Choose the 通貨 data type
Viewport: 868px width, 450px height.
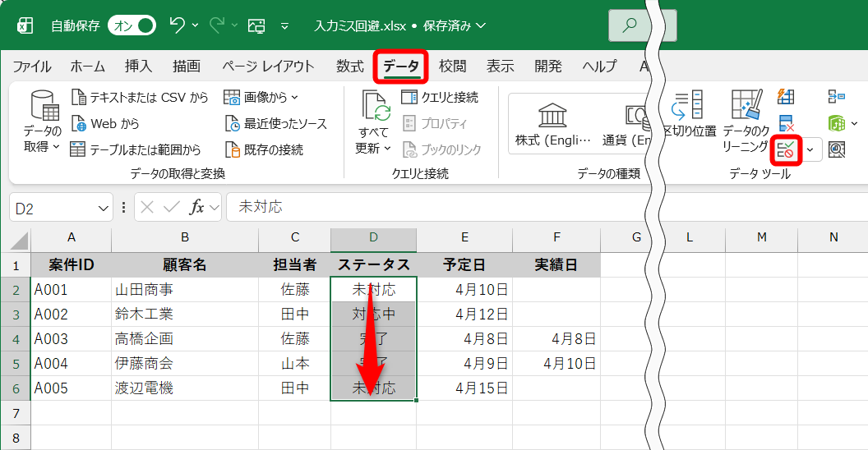(626, 124)
